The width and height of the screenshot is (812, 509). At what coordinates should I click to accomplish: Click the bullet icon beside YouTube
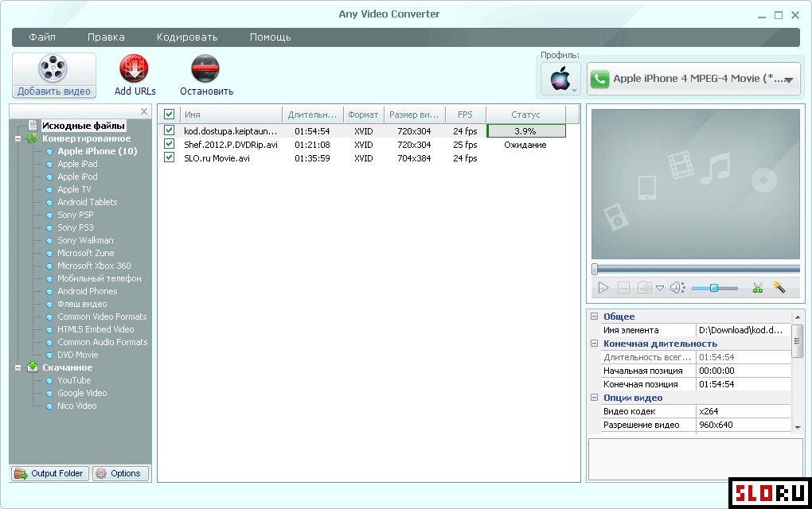(x=49, y=381)
